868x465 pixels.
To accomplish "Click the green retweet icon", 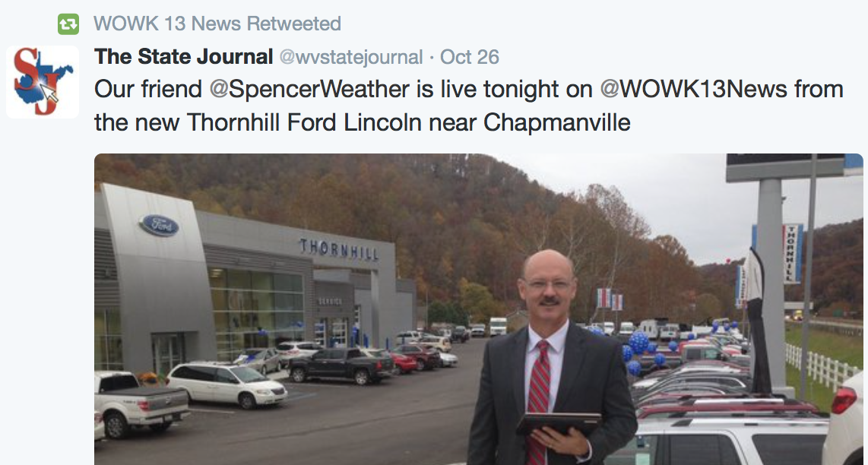I will tap(68, 24).
